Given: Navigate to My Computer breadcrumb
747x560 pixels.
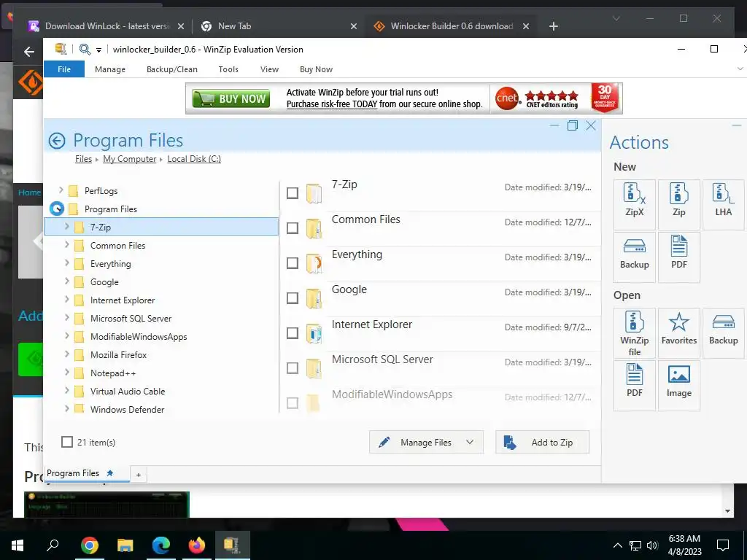Looking at the screenshot, I should (x=130, y=158).
